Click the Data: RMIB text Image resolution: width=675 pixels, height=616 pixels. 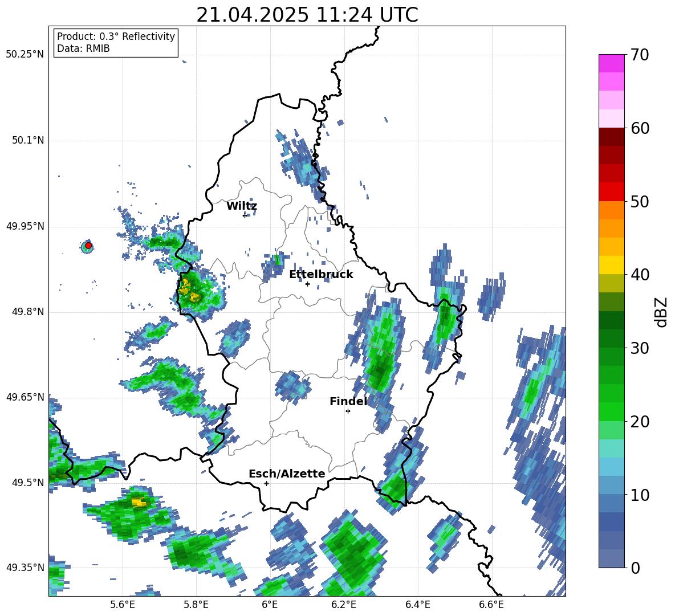(x=83, y=48)
